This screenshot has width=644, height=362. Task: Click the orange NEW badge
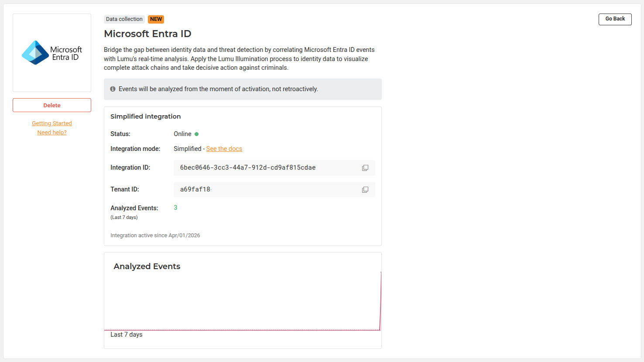156,19
